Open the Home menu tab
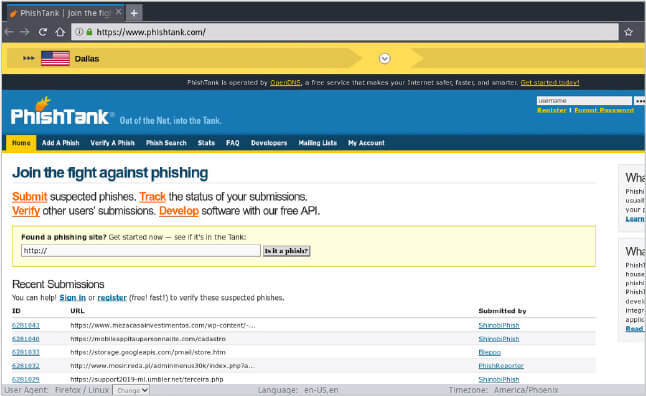Image resolution: width=646 pixels, height=396 pixels. coord(21,143)
